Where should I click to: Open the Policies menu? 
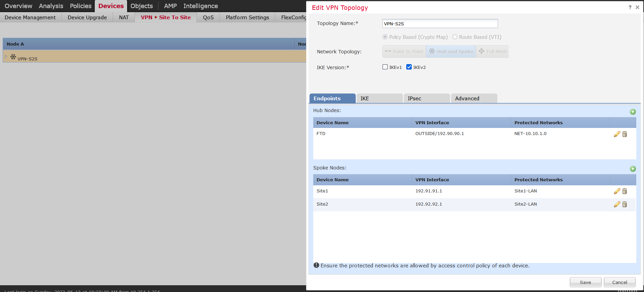81,6
